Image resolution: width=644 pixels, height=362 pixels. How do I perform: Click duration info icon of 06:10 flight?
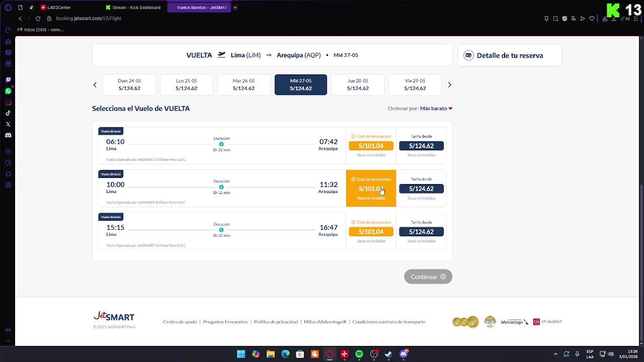221,144
